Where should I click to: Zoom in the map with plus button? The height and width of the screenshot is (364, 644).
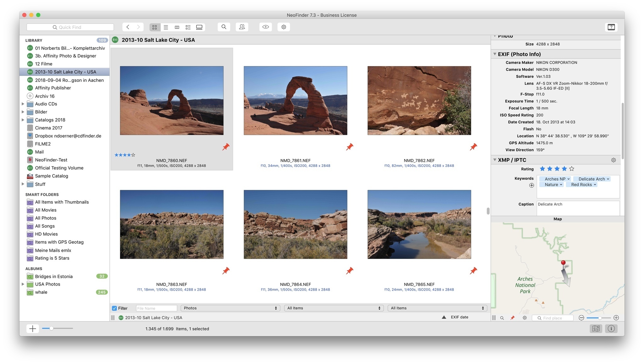(616, 318)
